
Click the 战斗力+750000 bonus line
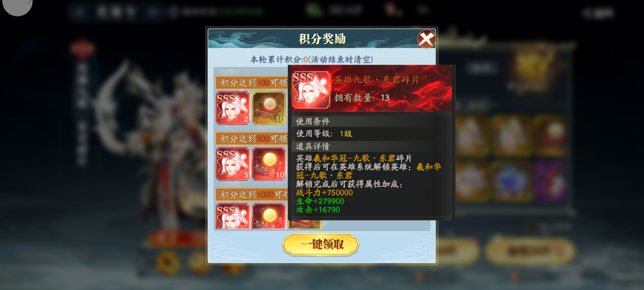pyautogui.click(x=324, y=193)
